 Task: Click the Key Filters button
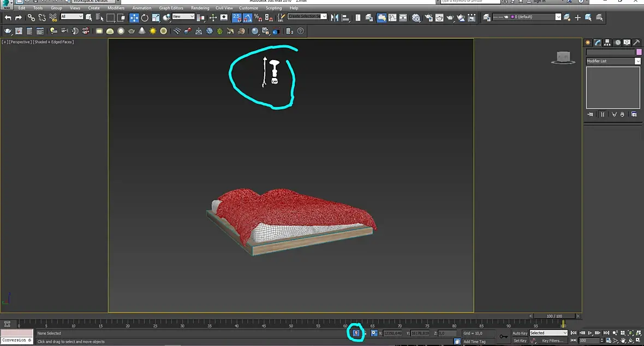552,341
